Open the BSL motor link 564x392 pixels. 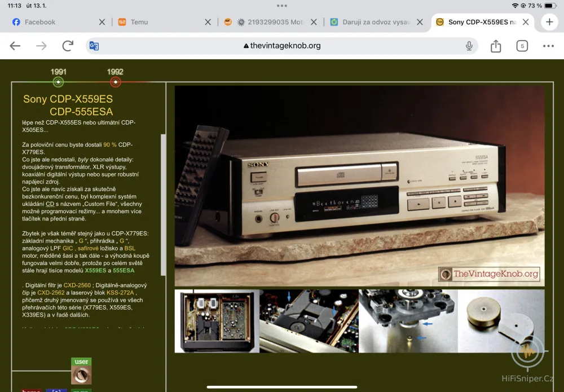(x=130, y=248)
